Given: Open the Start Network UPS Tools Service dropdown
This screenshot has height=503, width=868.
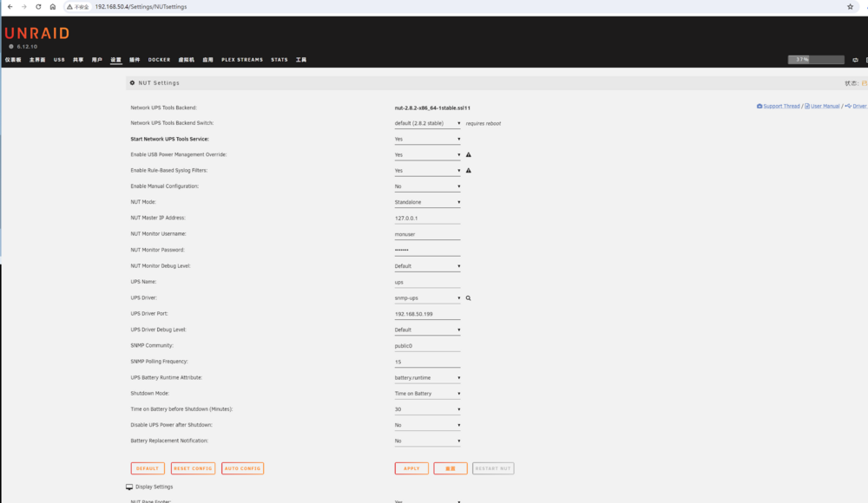Looking at the screenshot, I should 427,140.
